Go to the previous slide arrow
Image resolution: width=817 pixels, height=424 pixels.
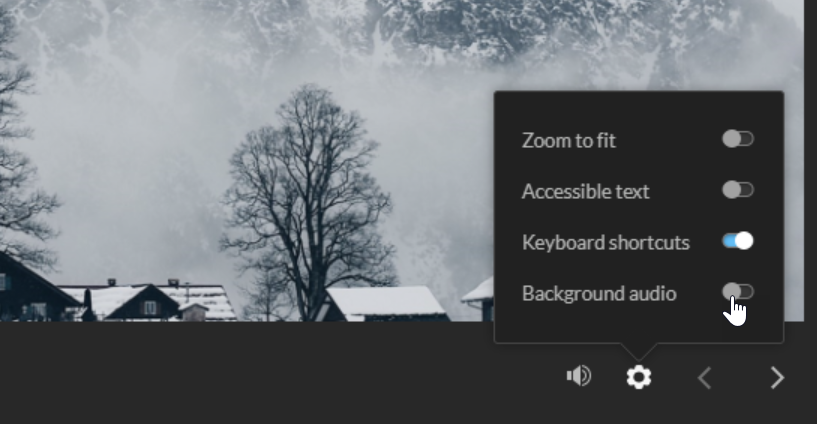(x=704, y=378)
